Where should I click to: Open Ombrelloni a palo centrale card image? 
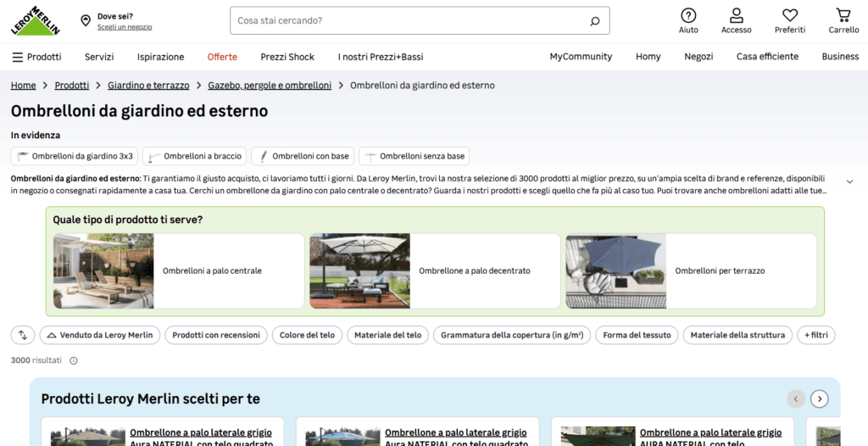coord(103,271)
